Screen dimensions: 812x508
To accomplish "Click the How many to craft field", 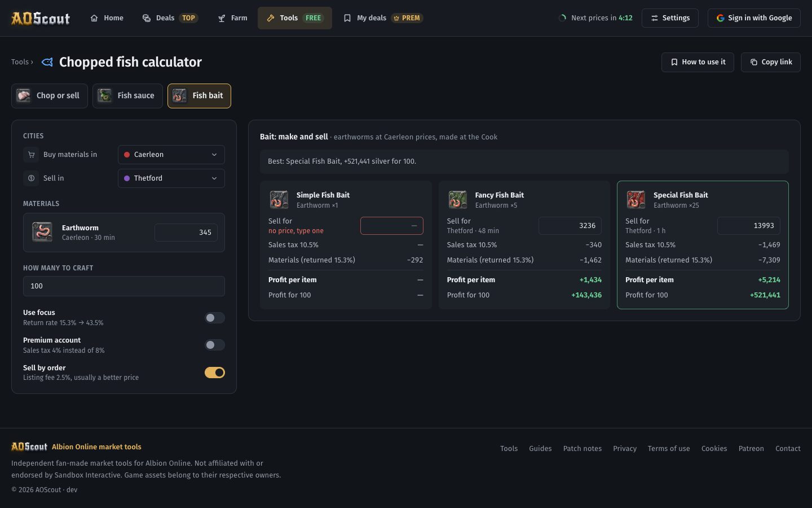I will [124, 286].
